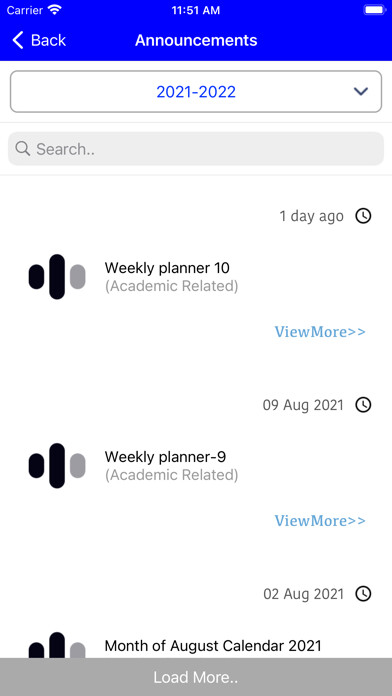Open the Weekly planner-9 title
This screenshot has height=696, width=392.
pos(165,456)
